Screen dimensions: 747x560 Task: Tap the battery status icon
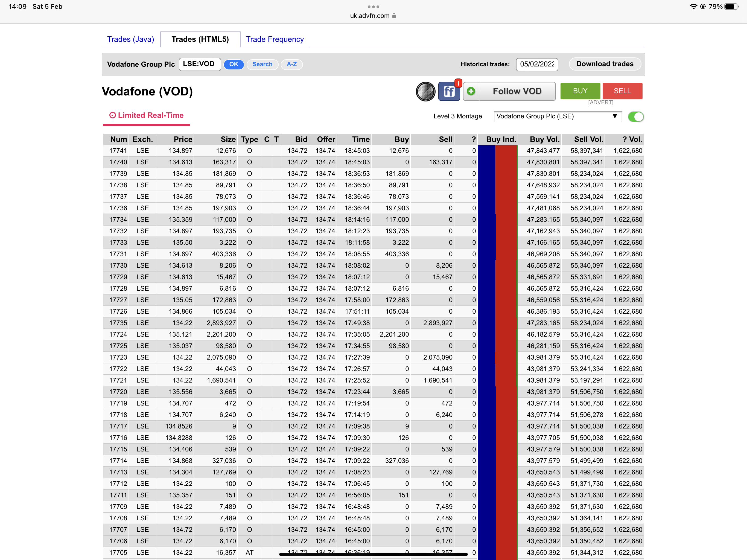click(x=731, y=6)
